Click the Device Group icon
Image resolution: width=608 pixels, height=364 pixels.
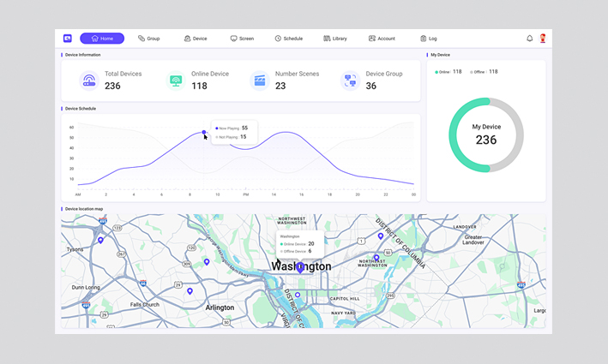coord(350,81)
